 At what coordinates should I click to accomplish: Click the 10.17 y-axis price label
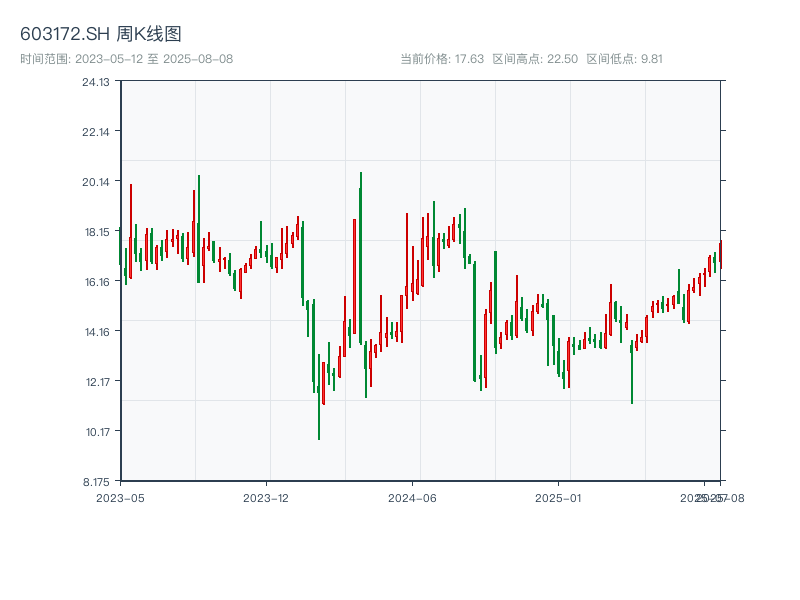coord(96,432)
